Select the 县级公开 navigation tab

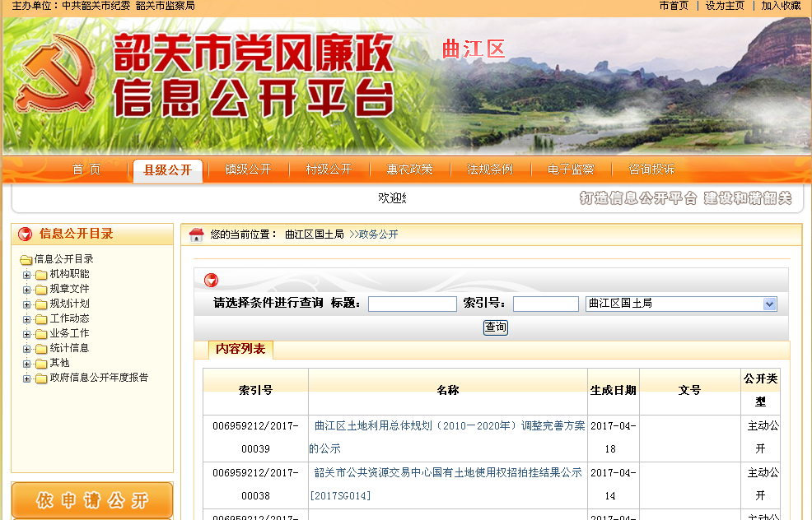point(168,170)
